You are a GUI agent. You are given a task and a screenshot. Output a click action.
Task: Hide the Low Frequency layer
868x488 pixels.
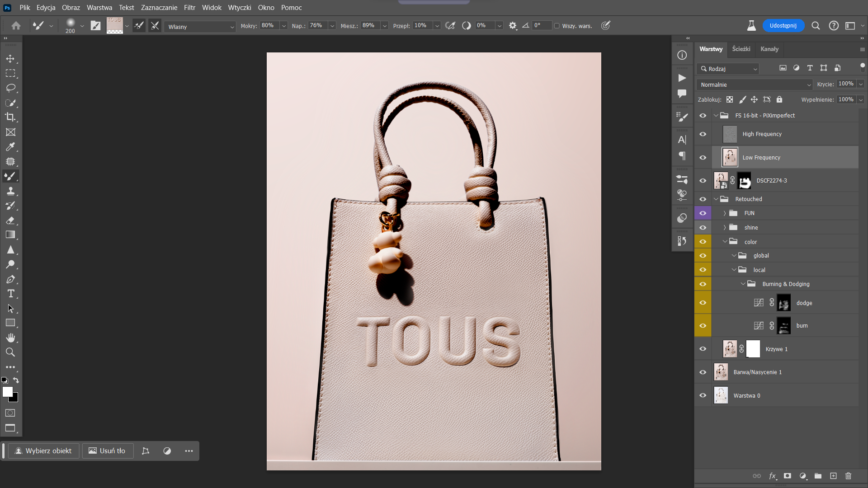(x=703, y=158)
